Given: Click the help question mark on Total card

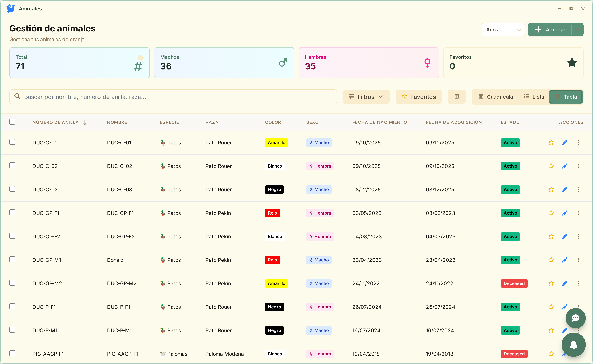Looking at the screenshot, I should tap(140, 58).
